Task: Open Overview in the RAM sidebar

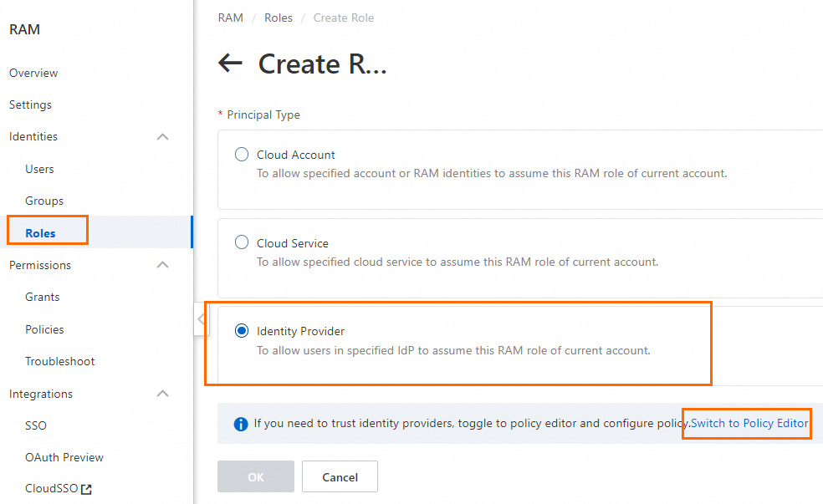Action: (33, 73)
